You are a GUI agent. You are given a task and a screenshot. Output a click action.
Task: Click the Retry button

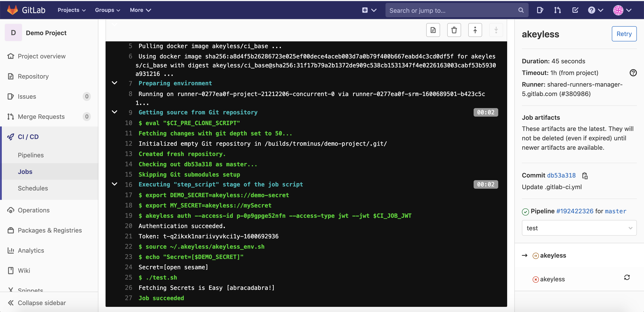pyautogui.click(x=624, y=34)
